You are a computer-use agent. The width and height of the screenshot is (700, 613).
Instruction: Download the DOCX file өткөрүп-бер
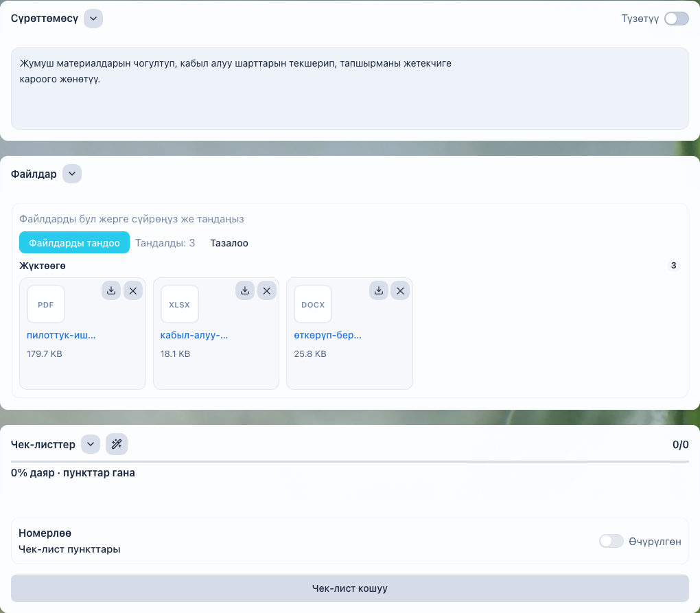click(x=379, y=290)
